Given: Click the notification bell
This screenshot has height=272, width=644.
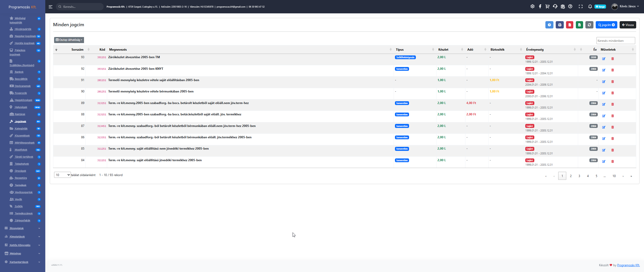Looking at the screenshot, I should click(590, 7).
